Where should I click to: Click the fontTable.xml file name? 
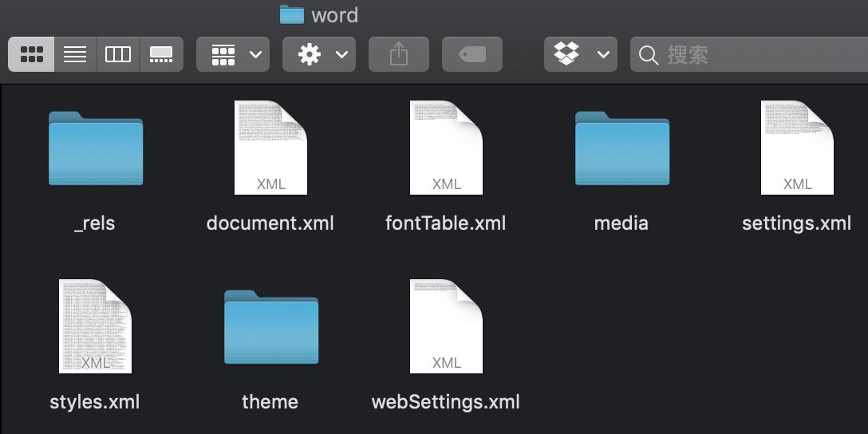[x=446, y=223]
